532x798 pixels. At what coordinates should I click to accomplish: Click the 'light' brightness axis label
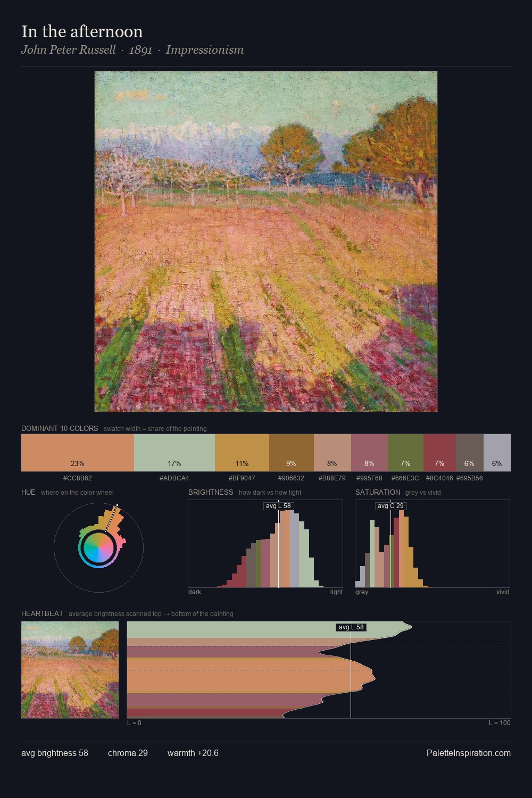(337, 592)
